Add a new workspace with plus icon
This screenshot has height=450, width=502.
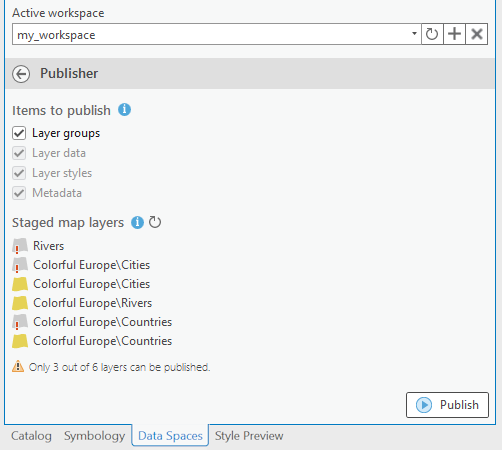[454, 34]
